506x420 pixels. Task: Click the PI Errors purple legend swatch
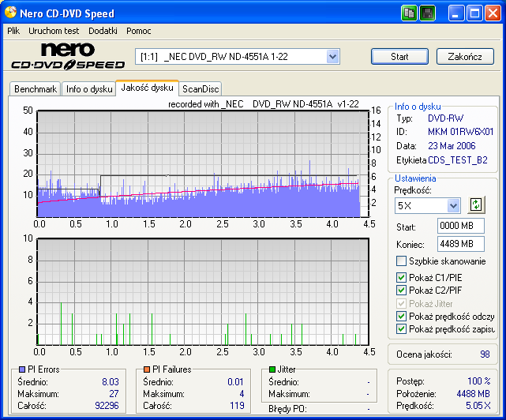(22, 369)
